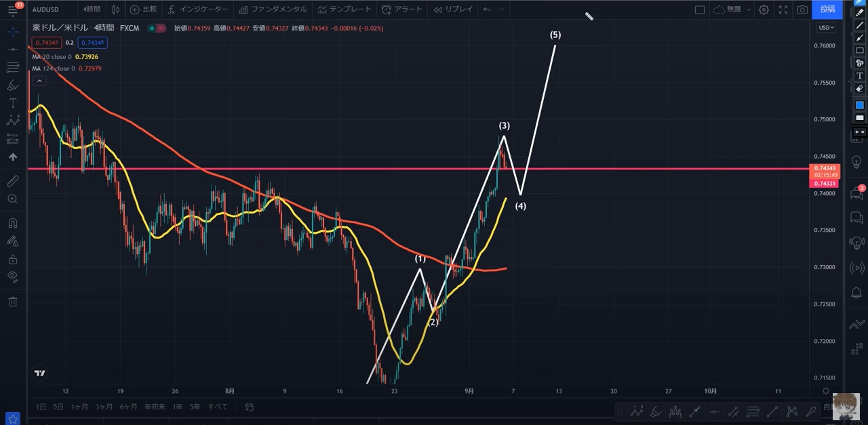The width and height of the screenshot is (868, 425).
Task: Click the trash remove drawings icon
Action: (x=12, y=302)
